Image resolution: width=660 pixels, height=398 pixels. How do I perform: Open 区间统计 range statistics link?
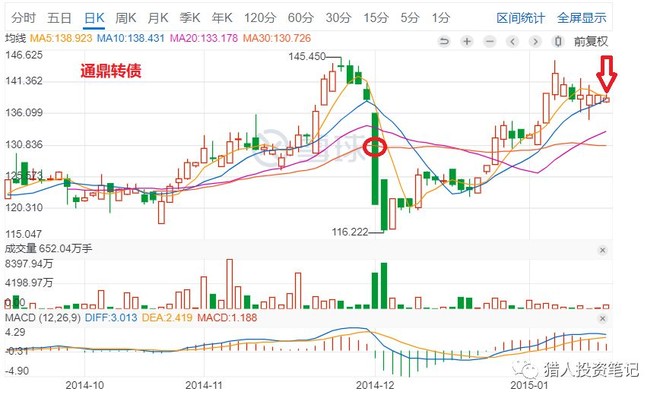click(520, 18)
